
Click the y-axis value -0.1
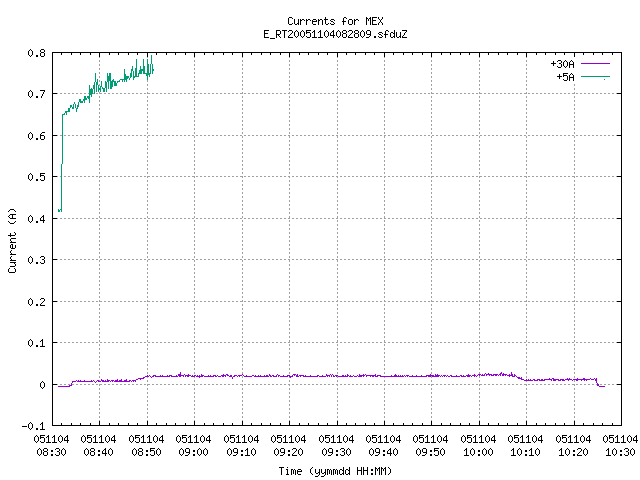pos(33,426)
